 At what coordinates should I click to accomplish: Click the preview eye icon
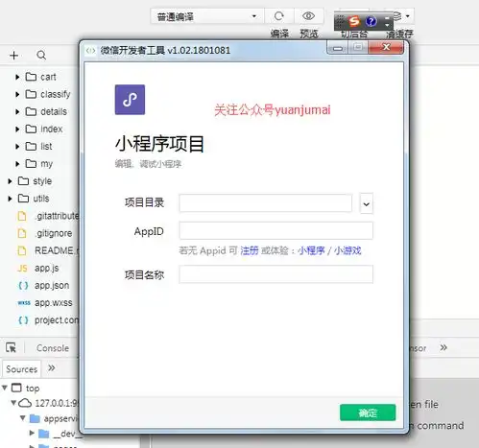tap(308, 15)
